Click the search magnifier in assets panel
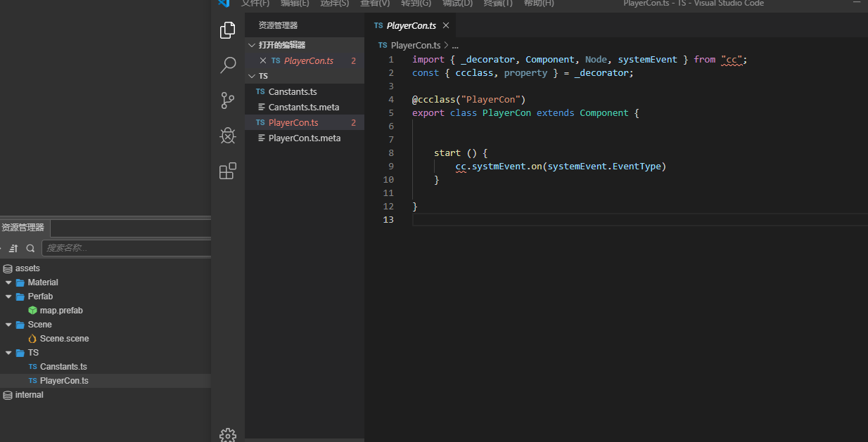The width and height of the screenshot is (868, 442). pos(30,248)
